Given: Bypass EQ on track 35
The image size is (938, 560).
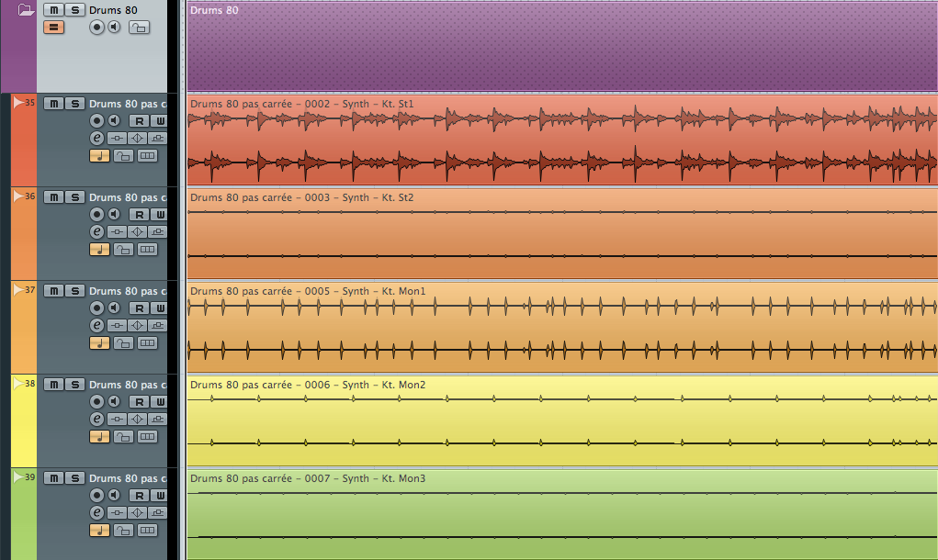Looking at the screenshot, I should (x=138, y=138).
